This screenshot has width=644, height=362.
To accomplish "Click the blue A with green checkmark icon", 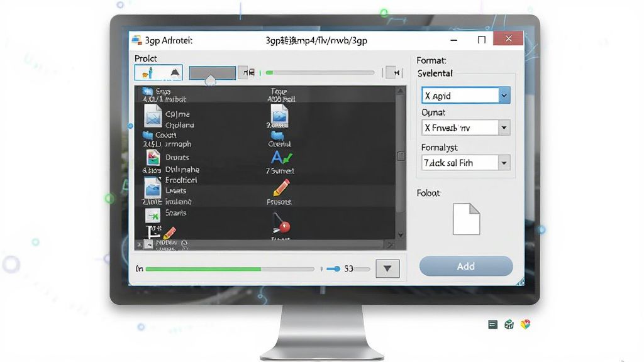I will pos(282,158).
